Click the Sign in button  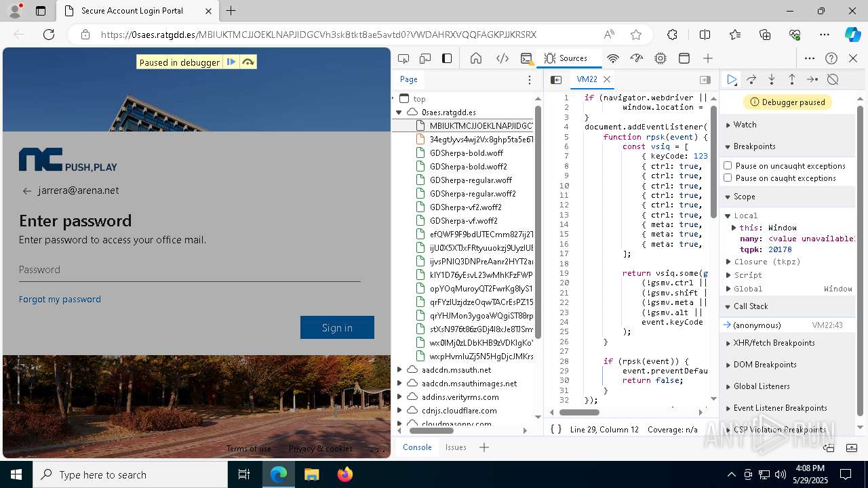point(337,327)
